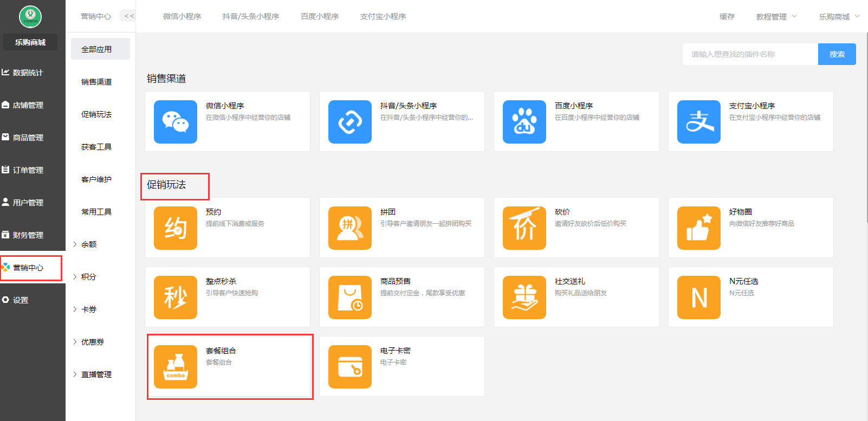Expand the 积分 submenu arrow
The height and width of the screenshot is (421, 868).
[75, 277]
